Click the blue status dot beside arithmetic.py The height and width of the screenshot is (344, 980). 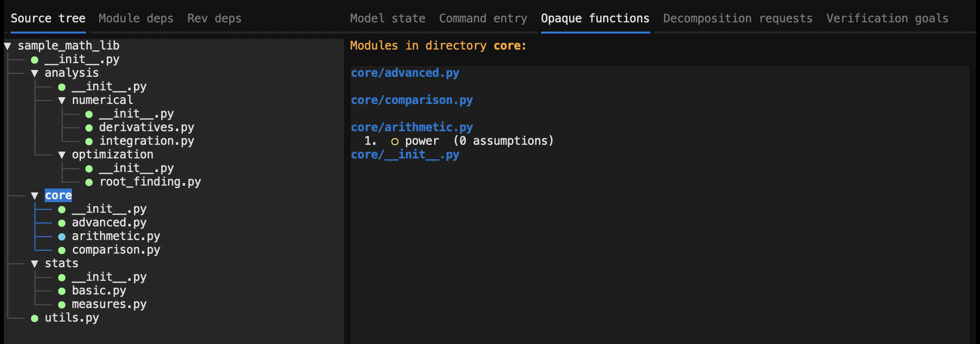point(62,237)
